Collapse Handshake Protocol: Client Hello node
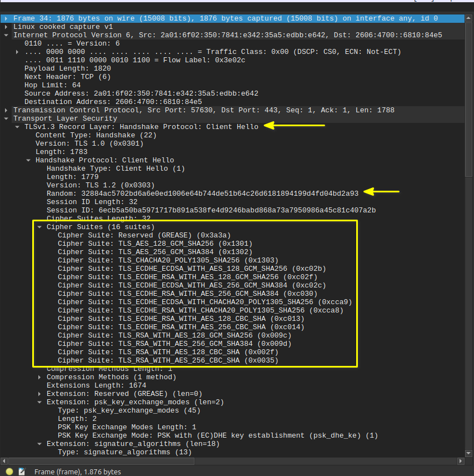The height and width of the screenshot is (476, 474). pyautogui.click(x=28, y=160)
